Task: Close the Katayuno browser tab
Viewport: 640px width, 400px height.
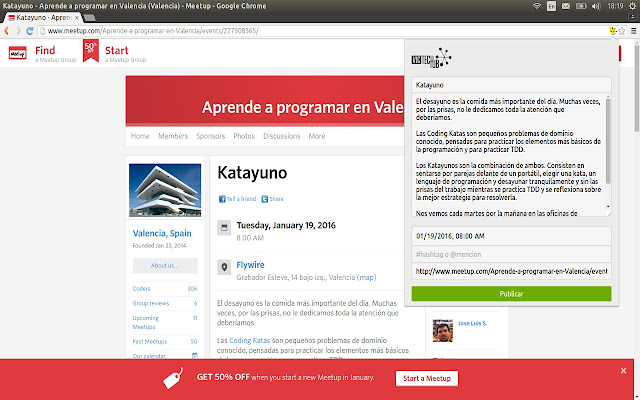Action: click(76, 18)
